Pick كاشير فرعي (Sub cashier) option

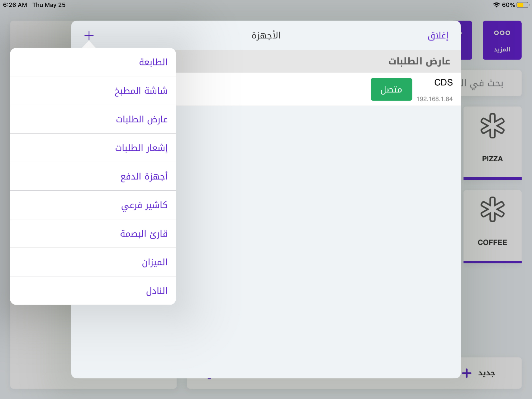click(144, 205)
